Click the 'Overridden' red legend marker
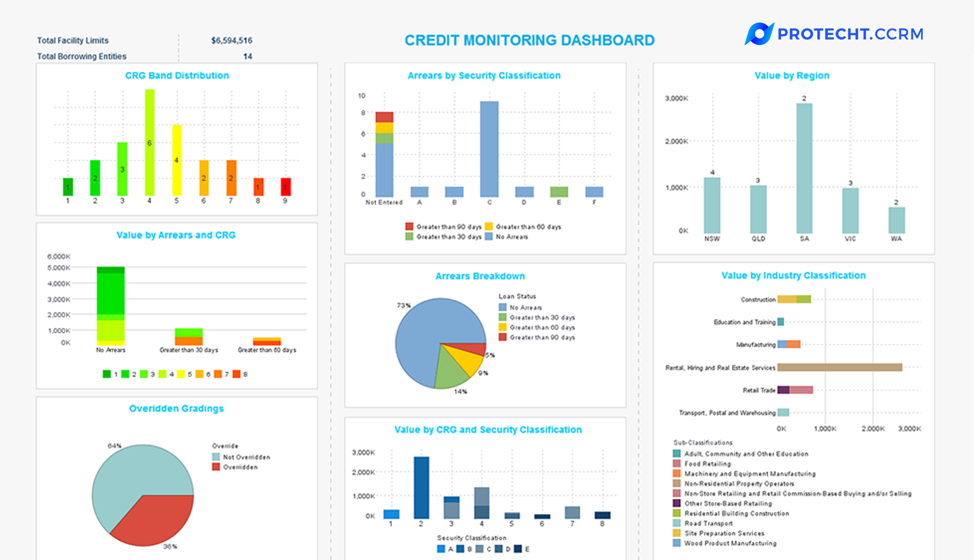 (216, 466)
